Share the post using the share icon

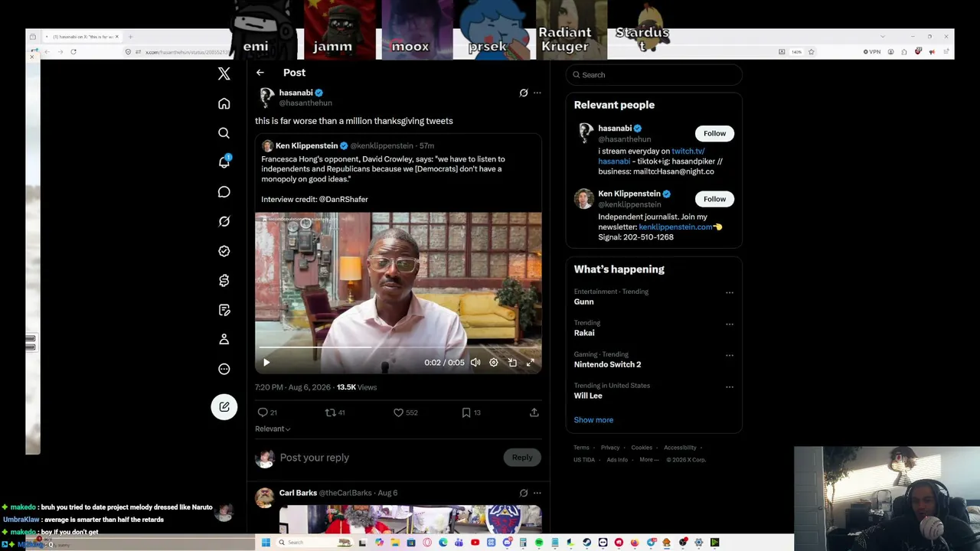[x=534, y=412]
